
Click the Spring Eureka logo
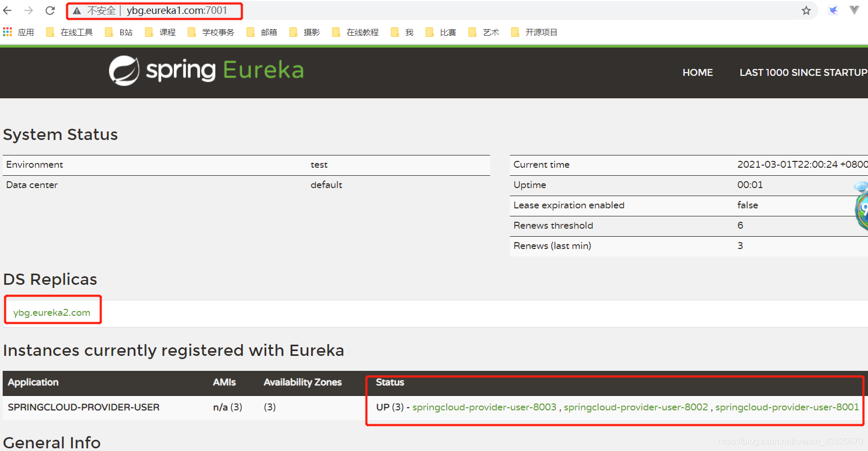(x=206, y=71)
